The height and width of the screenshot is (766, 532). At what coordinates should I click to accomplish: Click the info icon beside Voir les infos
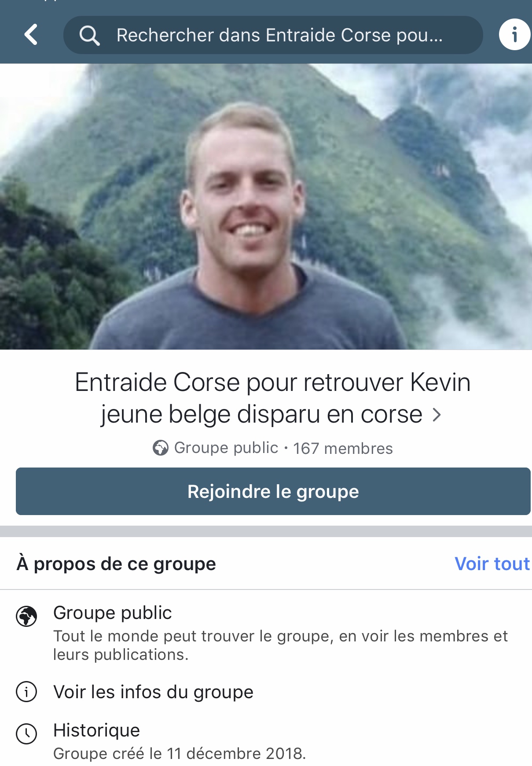click(26, 692)
